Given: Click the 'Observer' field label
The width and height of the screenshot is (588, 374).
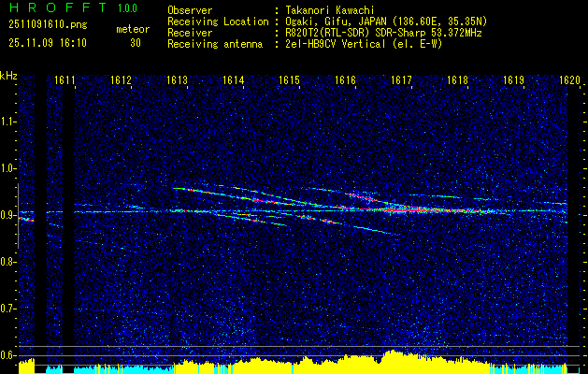Looking at the screenshot, I should click(x=190, y=10).
